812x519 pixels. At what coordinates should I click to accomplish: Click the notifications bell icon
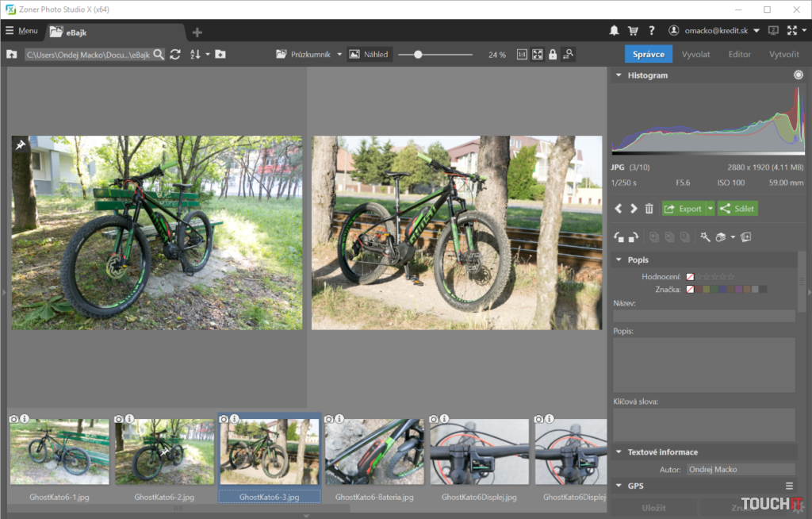pos(614,31)
